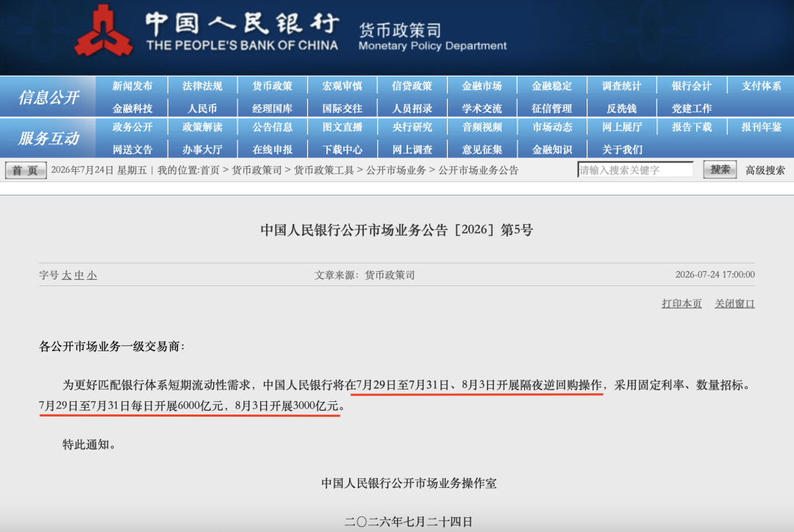This screenshot has height=532, width=794.
Task: Open 党建工作 menu item
Action: click(692, 108)
